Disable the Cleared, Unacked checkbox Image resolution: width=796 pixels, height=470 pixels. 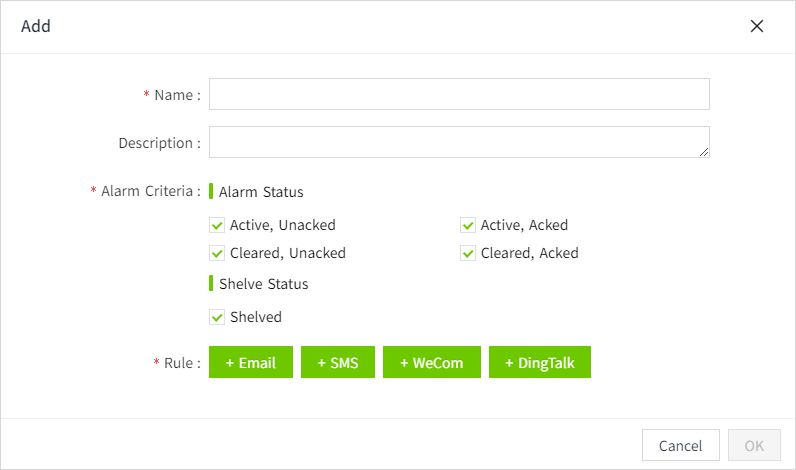point(217,253)
